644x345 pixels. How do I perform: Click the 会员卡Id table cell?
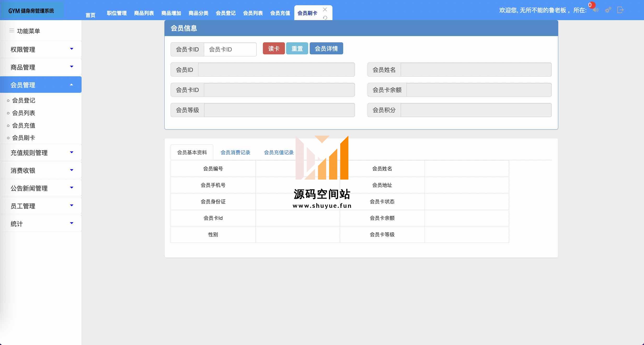(213, 218)
